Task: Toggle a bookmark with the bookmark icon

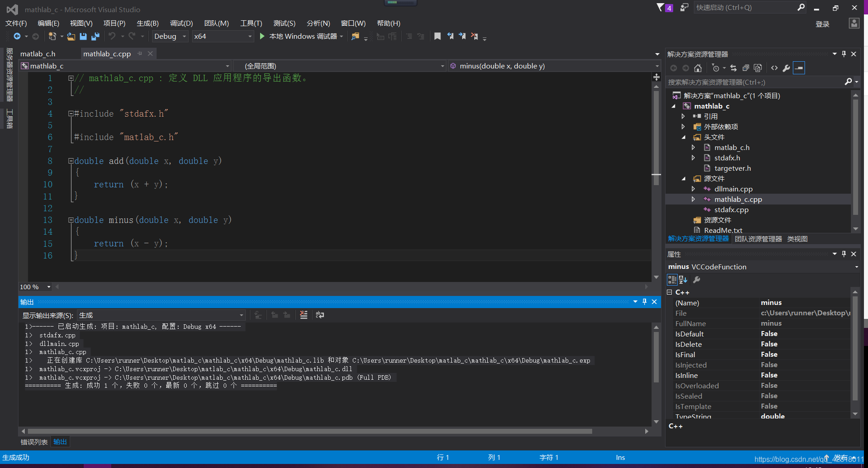Action: [x=437, y=36]
